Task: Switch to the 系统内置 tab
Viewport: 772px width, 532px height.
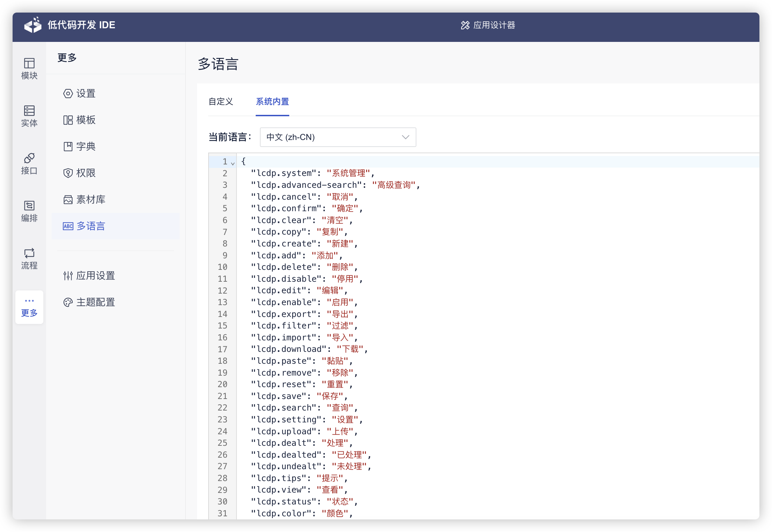Action: coord(272,102)
